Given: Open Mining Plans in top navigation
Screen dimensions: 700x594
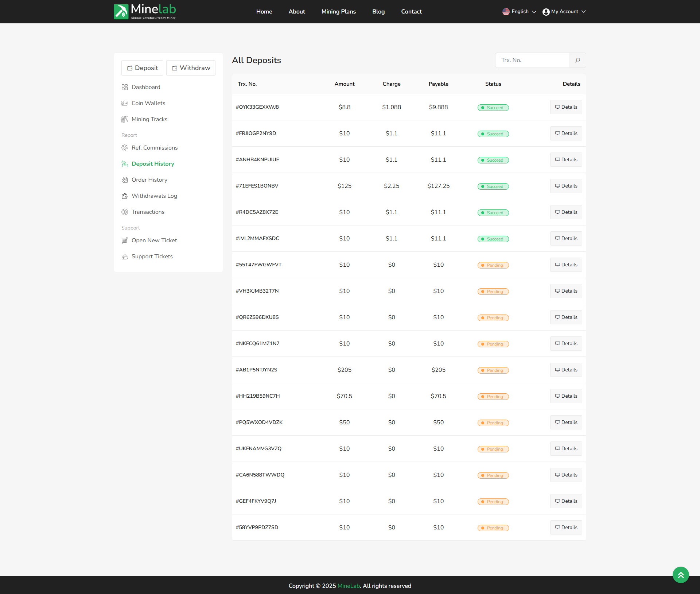Looking at the screenshot, I should click(338, 12).
